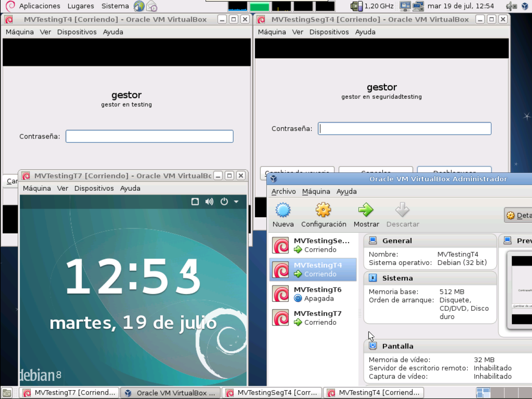Switch to MVTestingSegT4 taskbar button
Image resolution: width=532 pixels, height=399 pixels.
pyautogui.click(x=272, y=393)
